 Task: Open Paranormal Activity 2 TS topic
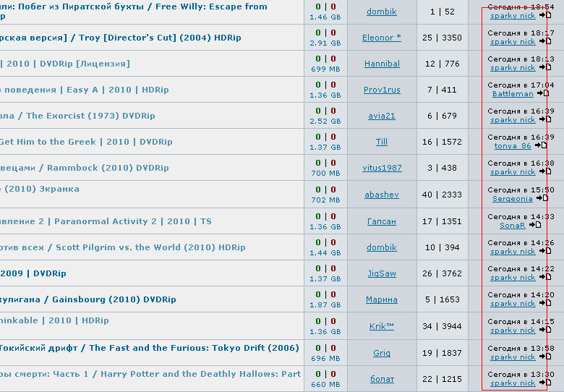pos(132,221)
